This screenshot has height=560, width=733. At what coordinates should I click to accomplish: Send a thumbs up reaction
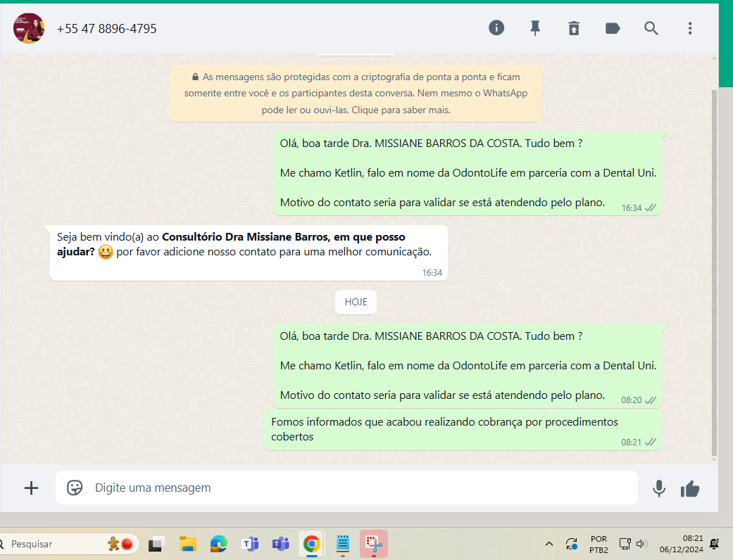[x=690, y=489]
